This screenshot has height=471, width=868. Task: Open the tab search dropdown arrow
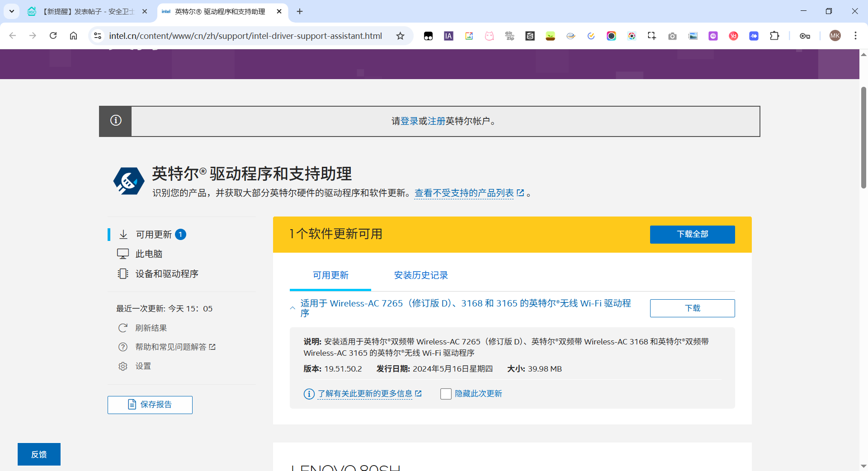coord(12,11)
